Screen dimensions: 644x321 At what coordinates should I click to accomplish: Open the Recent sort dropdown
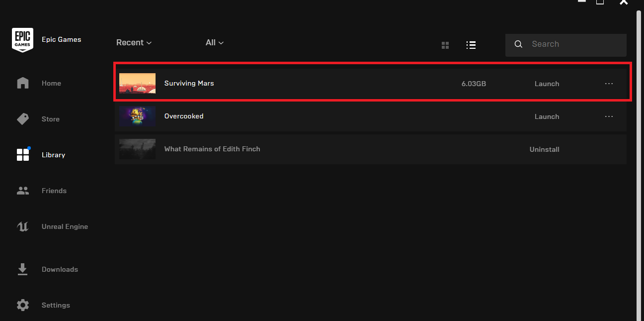pos(134,43)
